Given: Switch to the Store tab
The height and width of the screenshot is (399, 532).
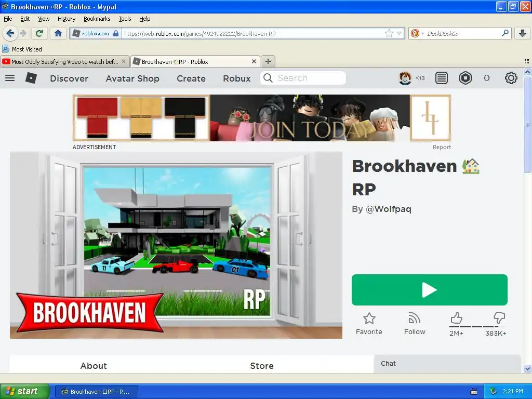Looking at the screenshot, I should point(262,365).
